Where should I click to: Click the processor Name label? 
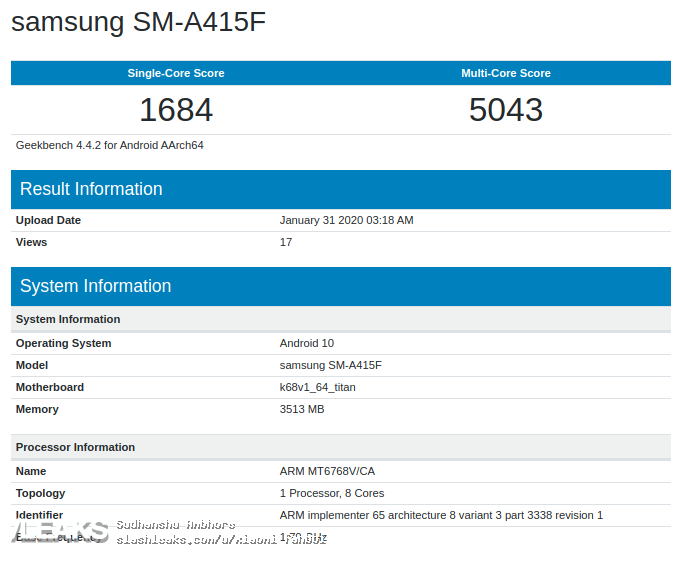click(31, 471)
